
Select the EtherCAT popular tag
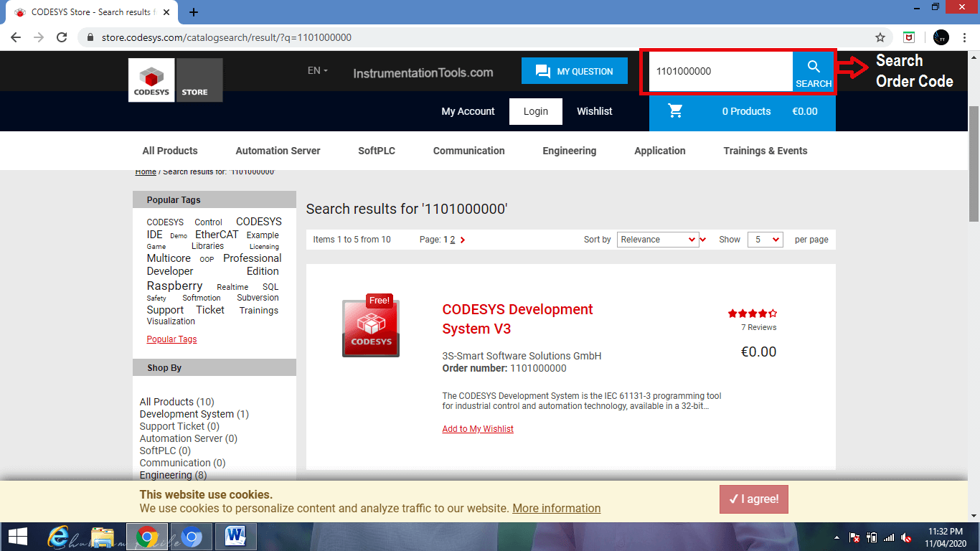tap(217, 235)
